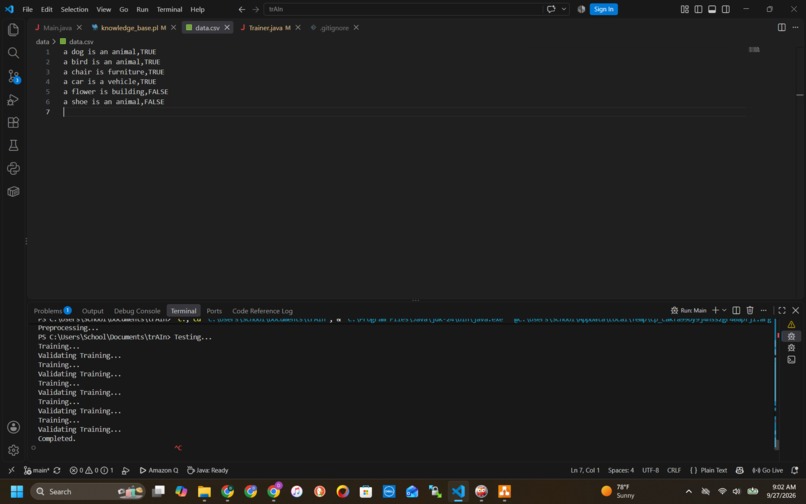Show hidden system tray icons chevron

point(688,491)
